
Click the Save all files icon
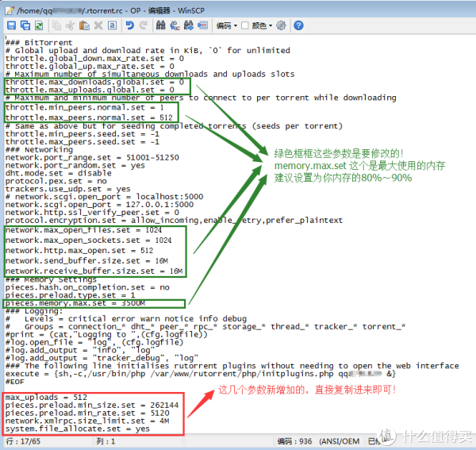point(24,25)
